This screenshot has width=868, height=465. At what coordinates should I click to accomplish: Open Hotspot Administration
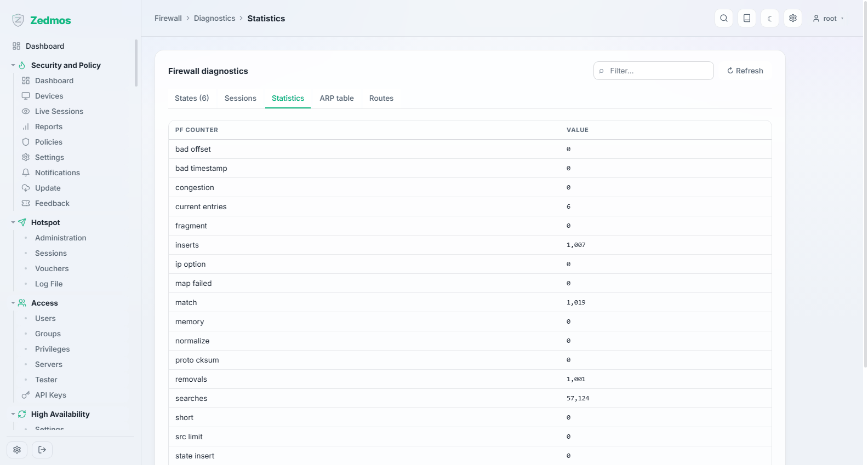pos(61,238)
